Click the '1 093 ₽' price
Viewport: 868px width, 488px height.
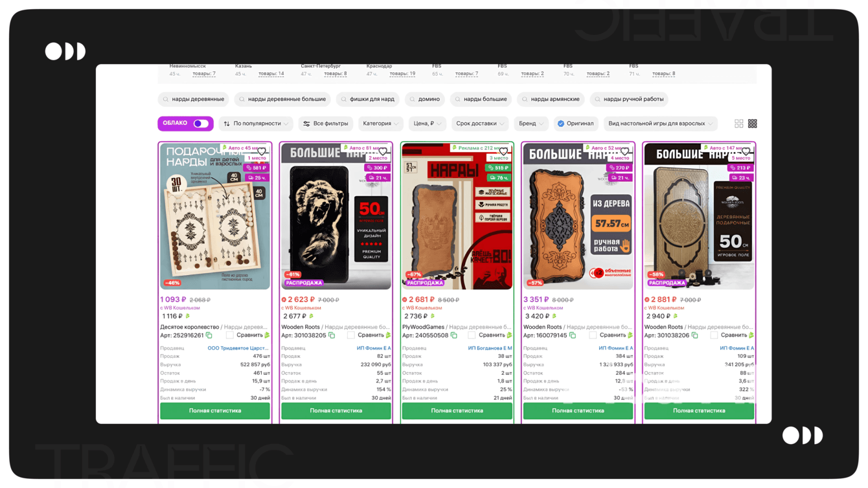[x=173, y=300]
